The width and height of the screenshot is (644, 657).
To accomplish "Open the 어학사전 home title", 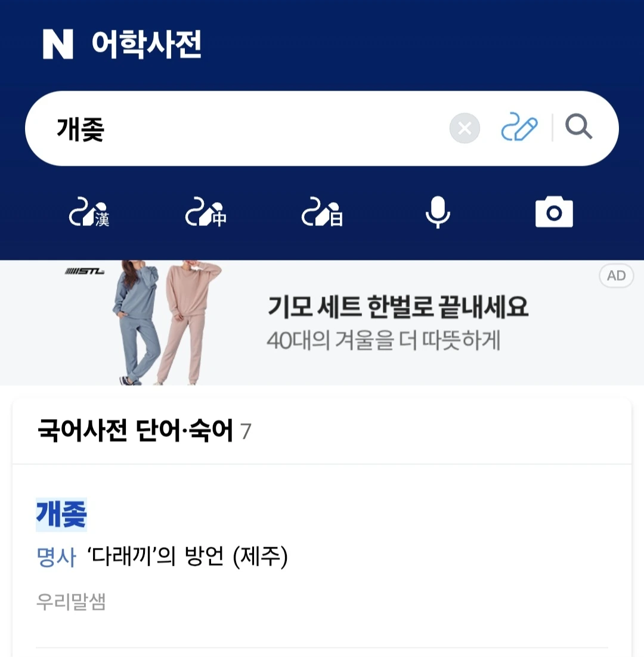I will (147, 44).
